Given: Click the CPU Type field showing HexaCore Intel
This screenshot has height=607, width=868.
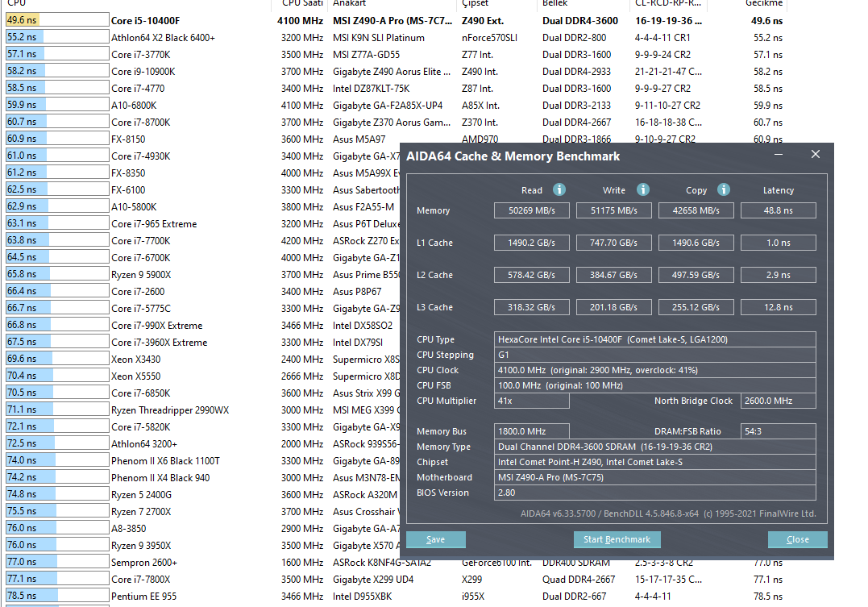Looking at the screenshot, I should [x=655, y=339].
